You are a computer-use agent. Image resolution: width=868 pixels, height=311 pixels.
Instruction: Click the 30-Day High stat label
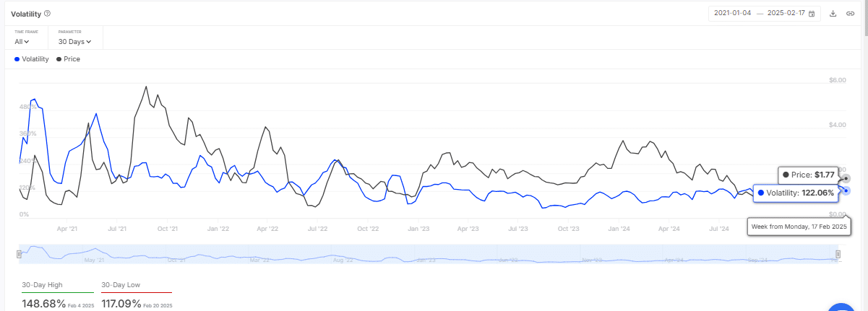click(43, 285)
